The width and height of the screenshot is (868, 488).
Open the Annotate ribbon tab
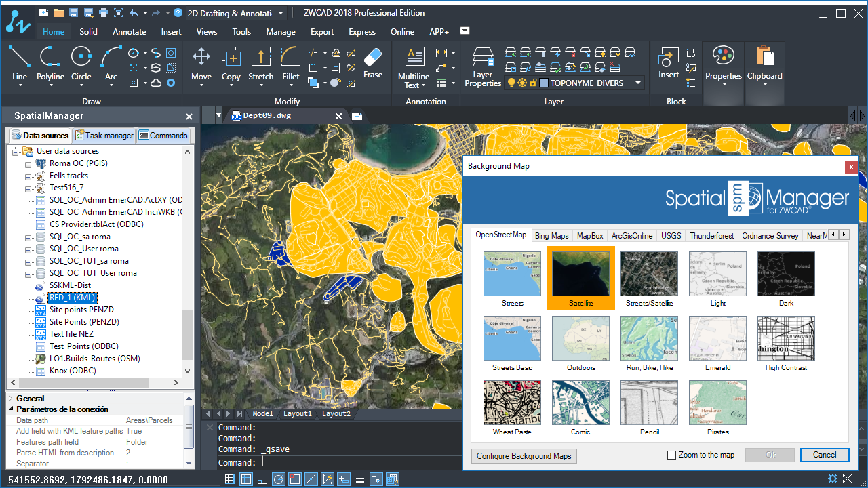click(x=130, y=31)
